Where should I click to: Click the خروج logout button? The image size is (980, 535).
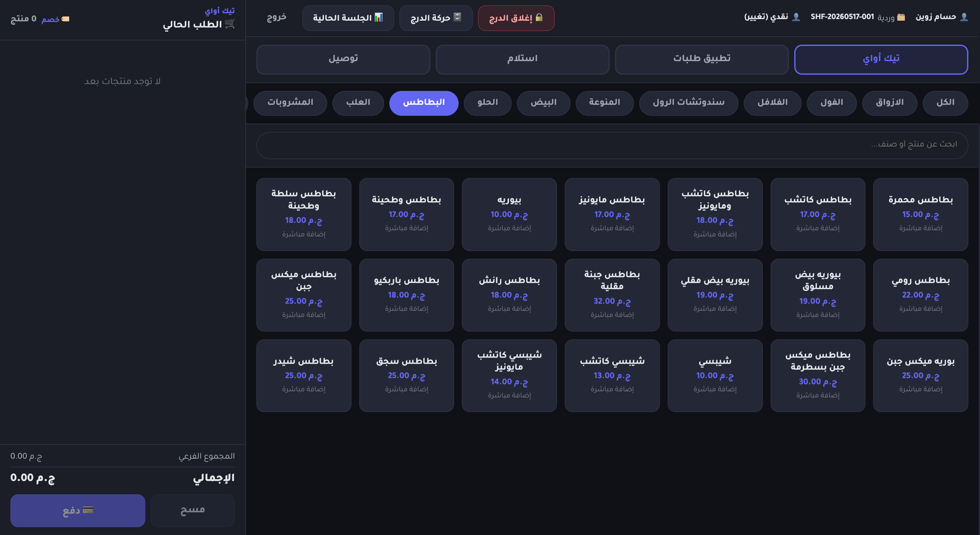tap(276, 17)
